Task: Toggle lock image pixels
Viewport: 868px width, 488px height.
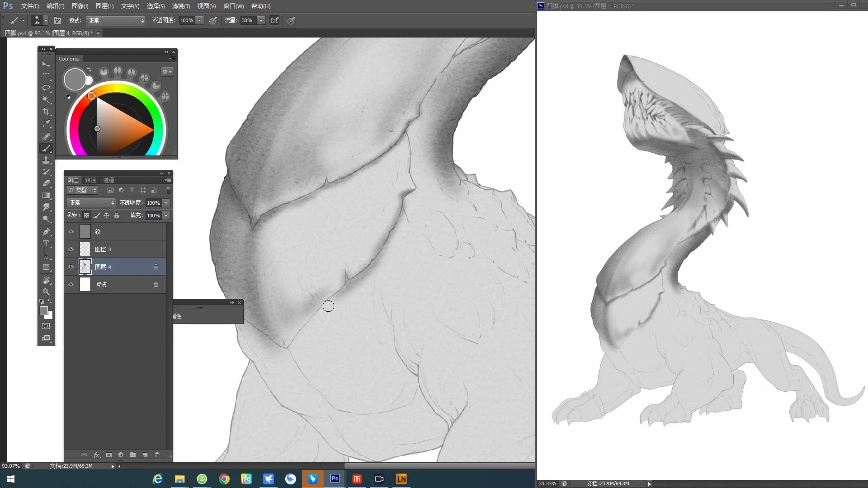Action: click(97, 216)
